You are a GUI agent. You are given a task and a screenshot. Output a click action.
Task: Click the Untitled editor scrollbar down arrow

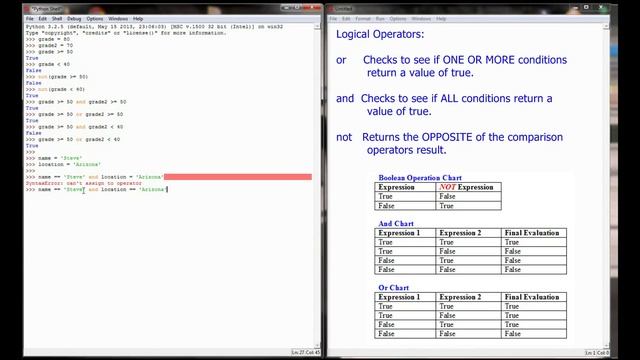tap(606, 346)
